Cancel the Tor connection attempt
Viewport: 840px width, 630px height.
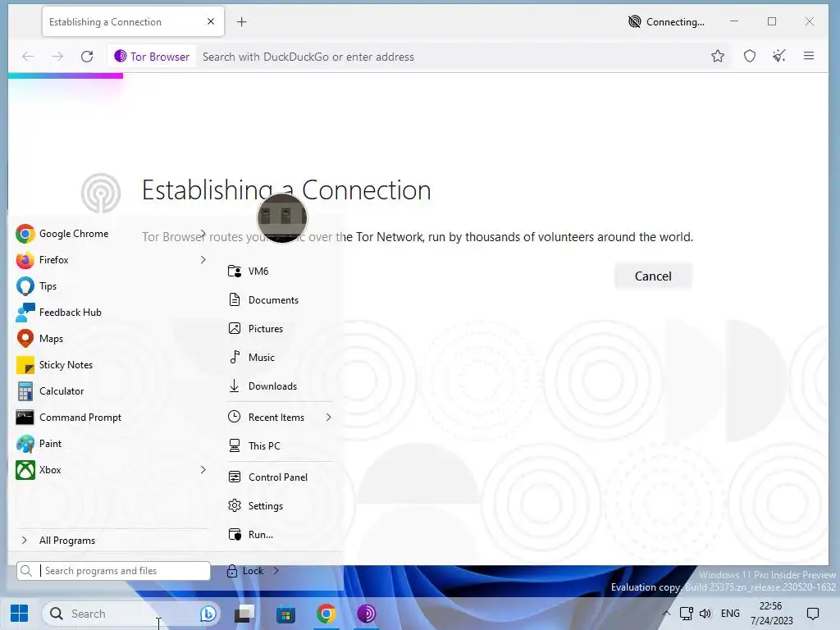click(653, 276)
